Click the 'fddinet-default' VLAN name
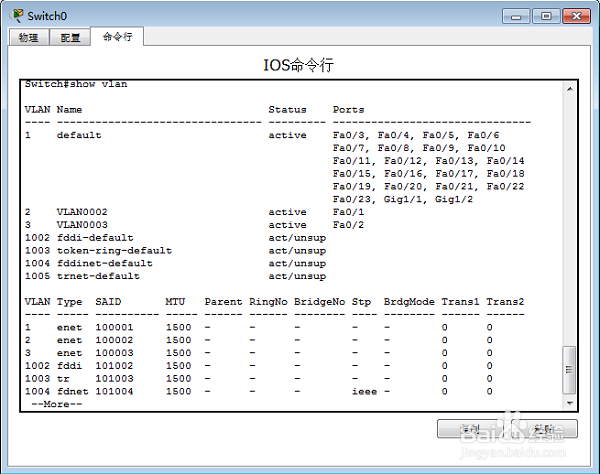600x474 pixels. pyautogui.click(x=104, y=263)
